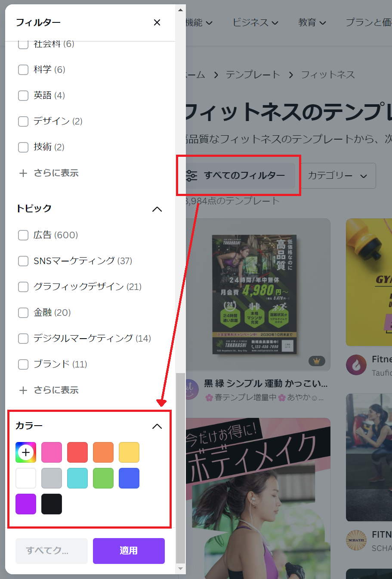This screenshot has width=392, height=579.
Task: Check the 広告 topic checkbox
Action: tap(23, 235)
